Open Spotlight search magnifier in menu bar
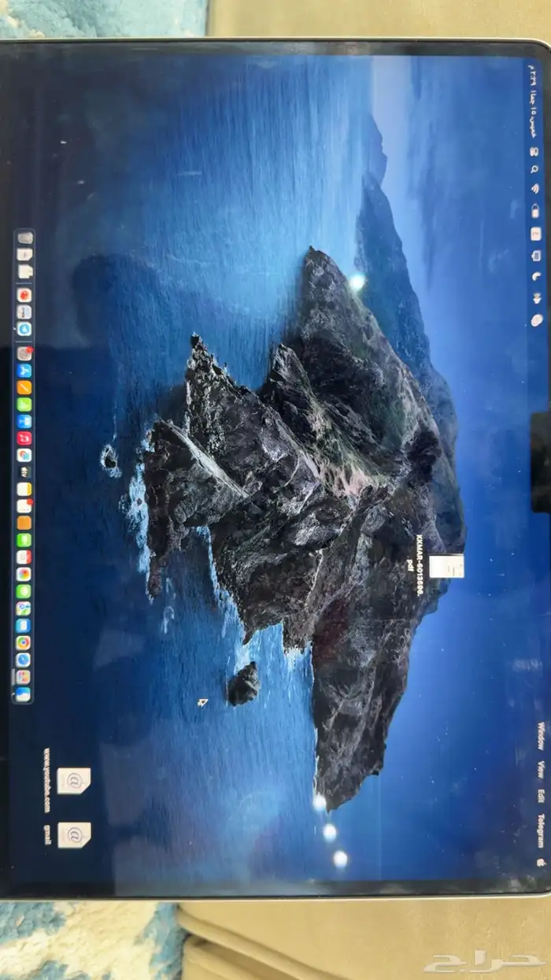 [534, 169]
